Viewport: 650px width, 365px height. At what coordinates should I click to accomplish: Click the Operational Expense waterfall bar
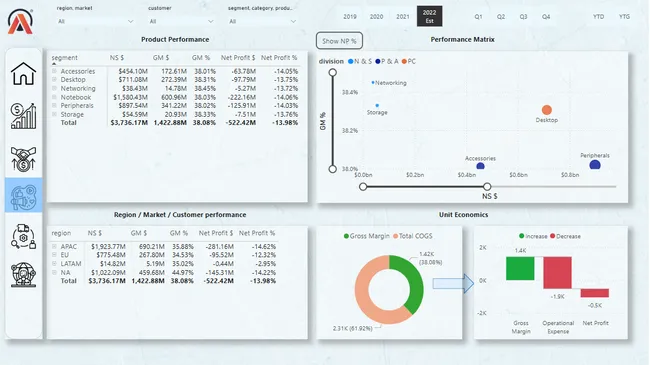(x=557, y=273)
